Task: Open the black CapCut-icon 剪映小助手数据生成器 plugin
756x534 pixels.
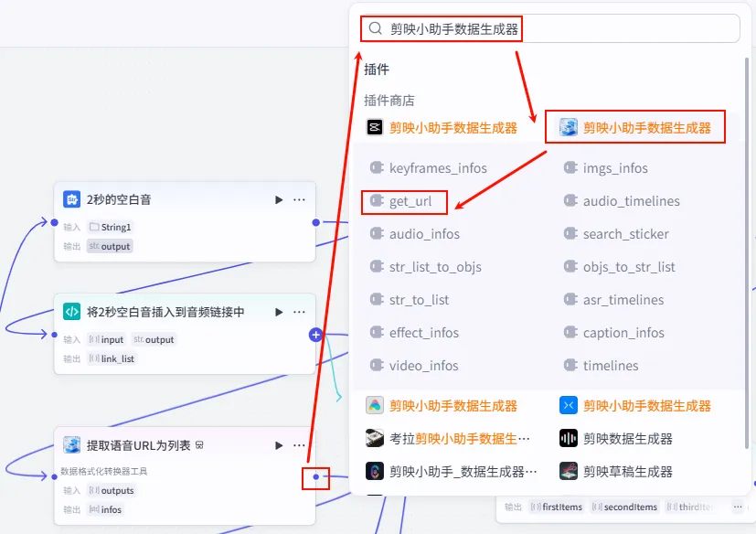Action: pyautogui.click(x=442, y=127)
